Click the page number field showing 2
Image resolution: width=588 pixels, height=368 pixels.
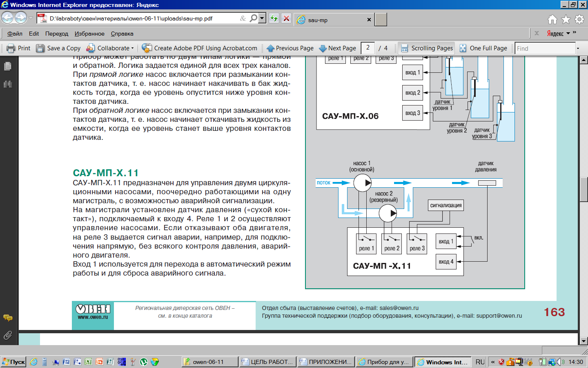click(x=367, y=48)
